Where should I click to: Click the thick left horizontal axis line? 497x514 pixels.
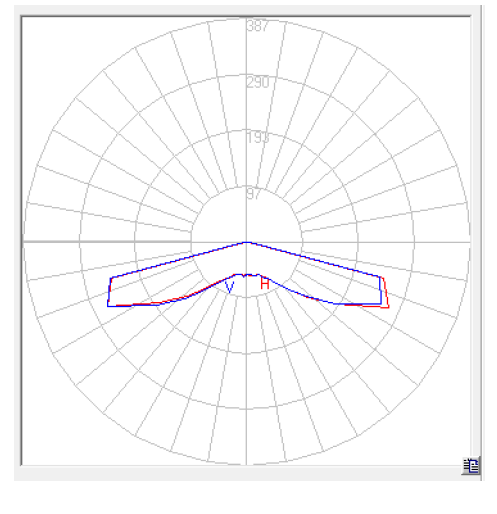click(107, 242)
